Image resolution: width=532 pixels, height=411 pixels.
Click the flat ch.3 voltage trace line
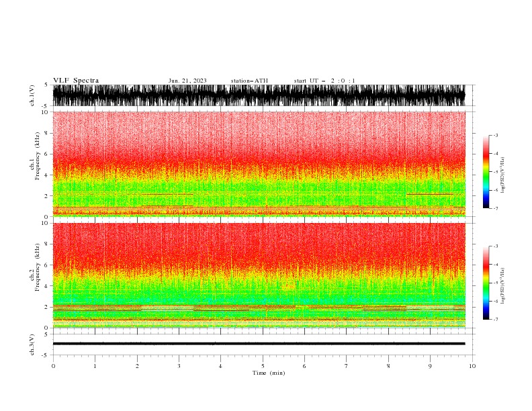tap(259, 344)
